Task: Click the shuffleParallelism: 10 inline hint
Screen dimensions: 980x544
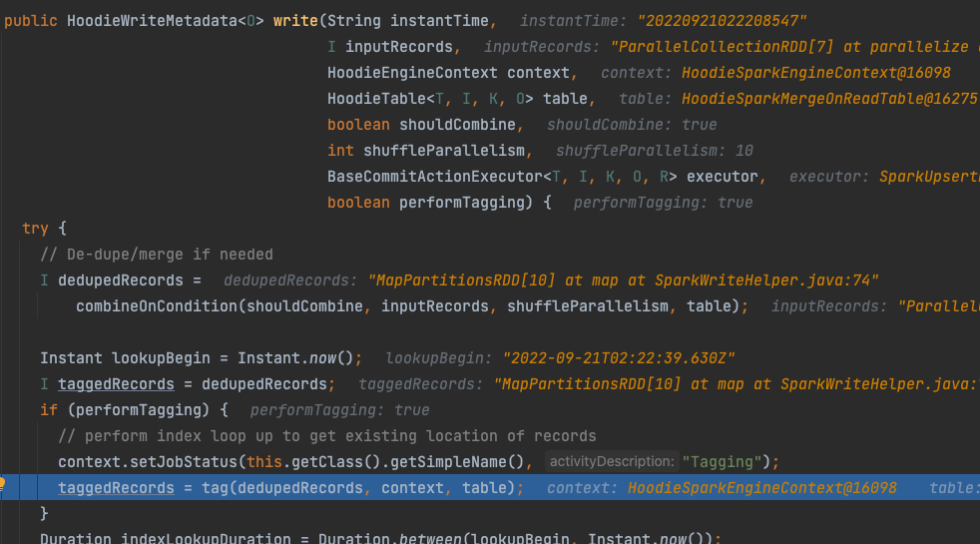Action: click(655, 151)
